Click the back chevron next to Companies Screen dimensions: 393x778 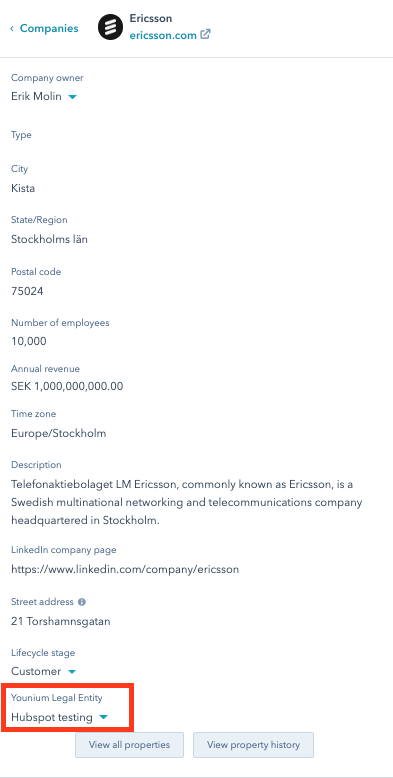pos(12,28)
